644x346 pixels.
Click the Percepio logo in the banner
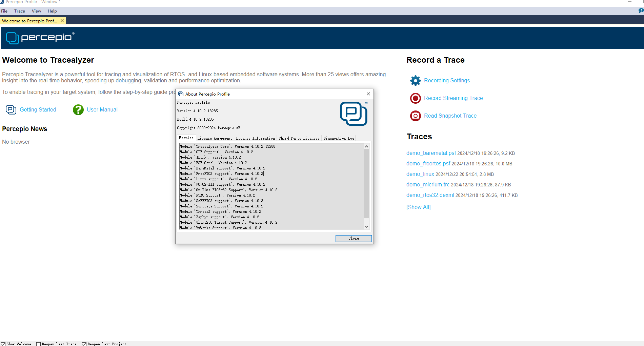pos(40,38)
